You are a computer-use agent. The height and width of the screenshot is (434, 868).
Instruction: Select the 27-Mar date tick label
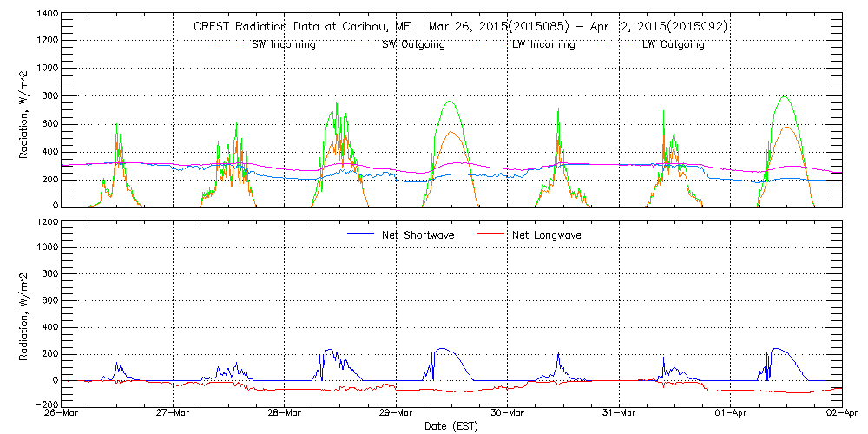click(174, 414)
